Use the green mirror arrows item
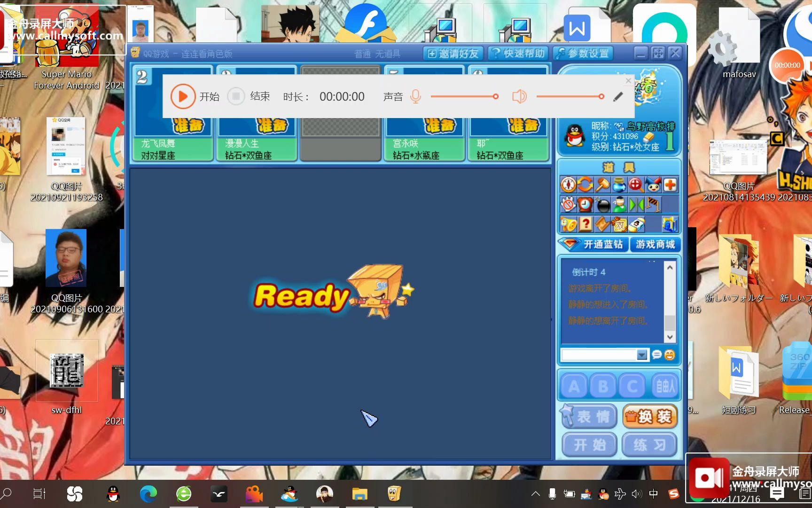 click(x=636, y=205)
